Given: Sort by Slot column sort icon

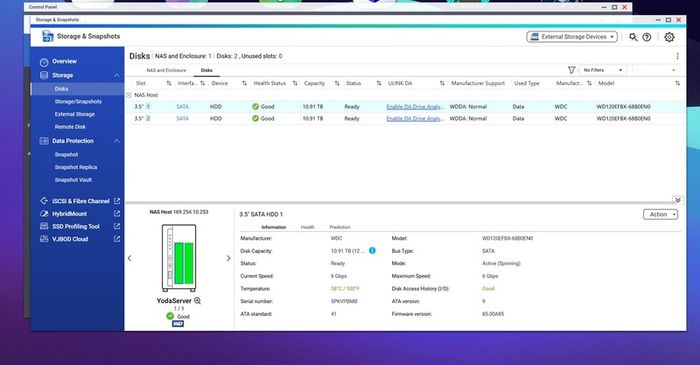Looking at the screenshot, I should [x=169, y=83].
